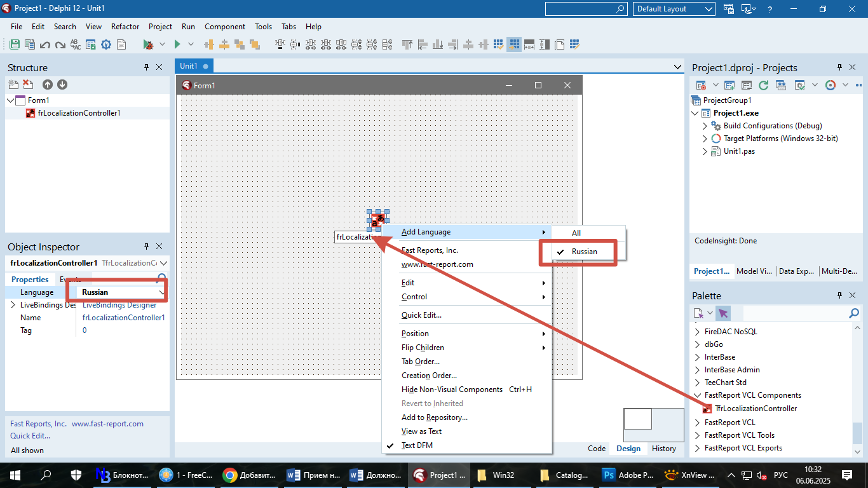Viewport: 868px width, 488px height.
Task: Click Quick Edit... link in Object Inspector
Action: coord(30,436)
